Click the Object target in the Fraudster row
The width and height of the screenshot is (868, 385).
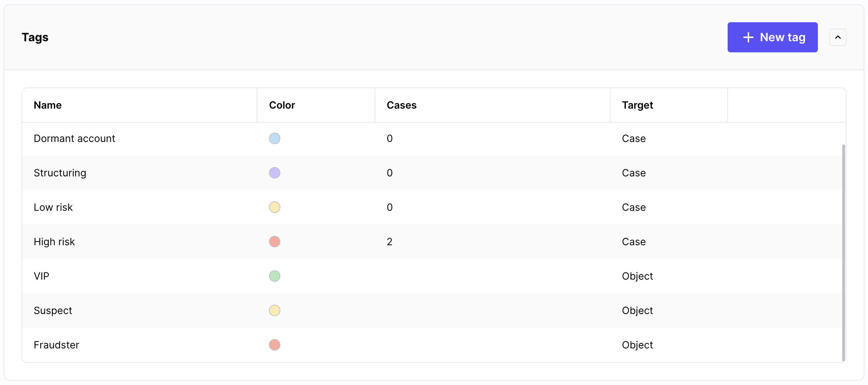click(x=637, y=345)
